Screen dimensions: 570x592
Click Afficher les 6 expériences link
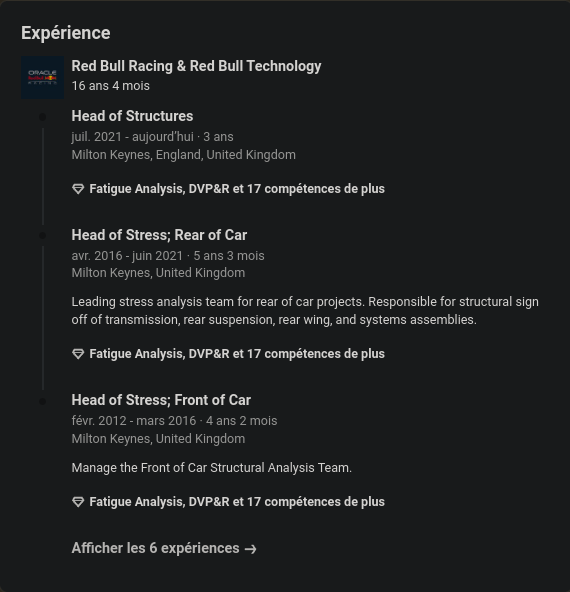pos(164,548)
